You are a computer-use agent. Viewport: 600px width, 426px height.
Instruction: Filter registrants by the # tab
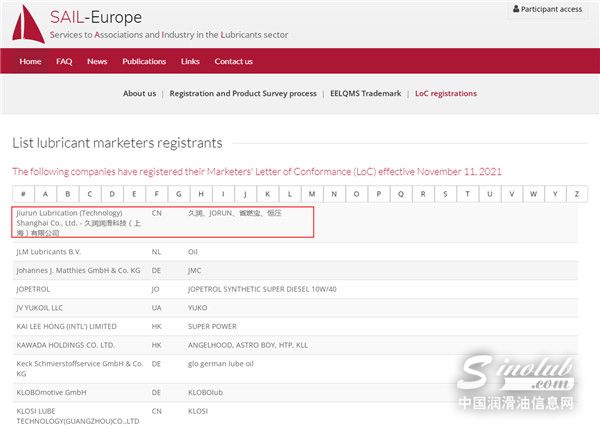[x=23, y=194]
